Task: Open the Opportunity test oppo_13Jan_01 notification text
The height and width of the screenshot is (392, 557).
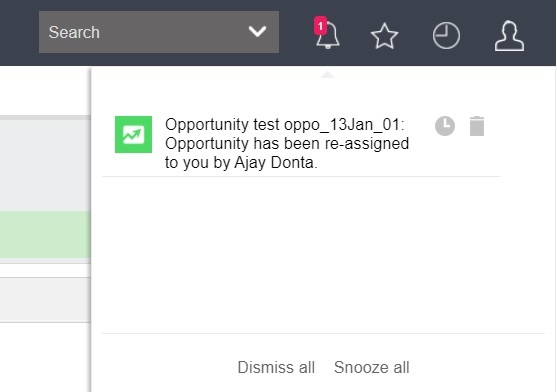Action: (287, 143)
